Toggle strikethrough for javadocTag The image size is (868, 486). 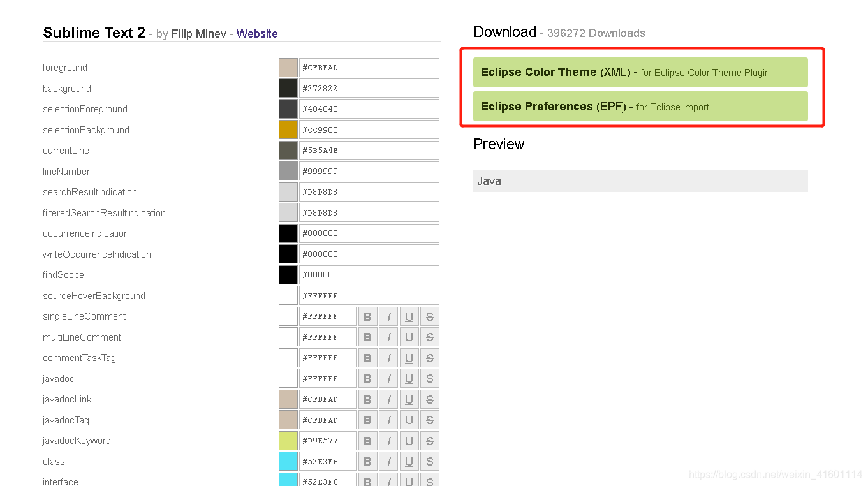[430, 420]
